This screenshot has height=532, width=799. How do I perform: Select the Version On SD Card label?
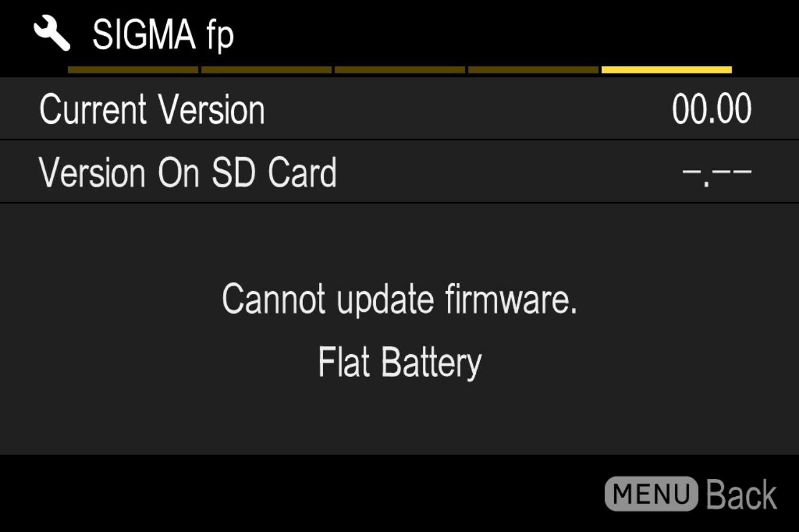tap(188, 172)
